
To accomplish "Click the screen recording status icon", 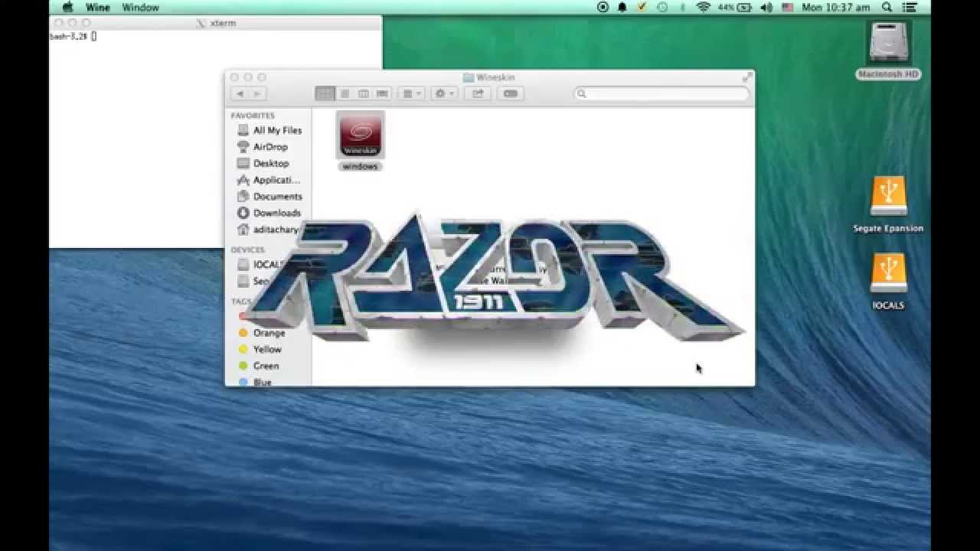I will (603, 7).
